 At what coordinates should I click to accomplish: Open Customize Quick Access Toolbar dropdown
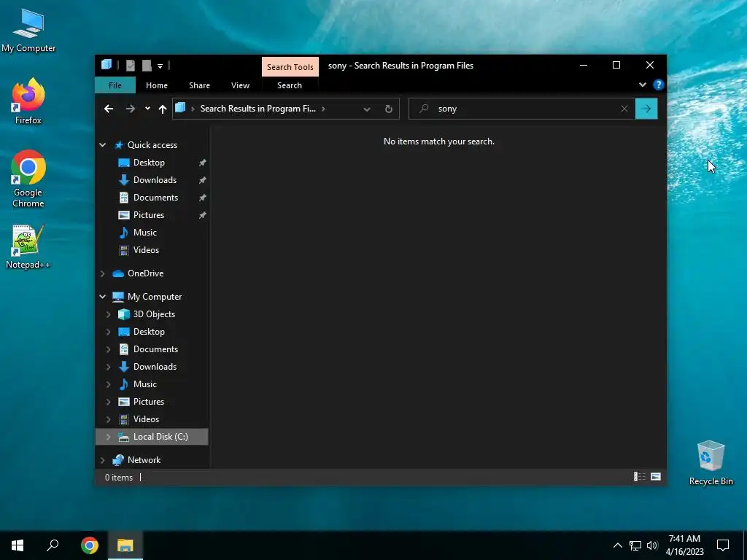tap(160, 66)
